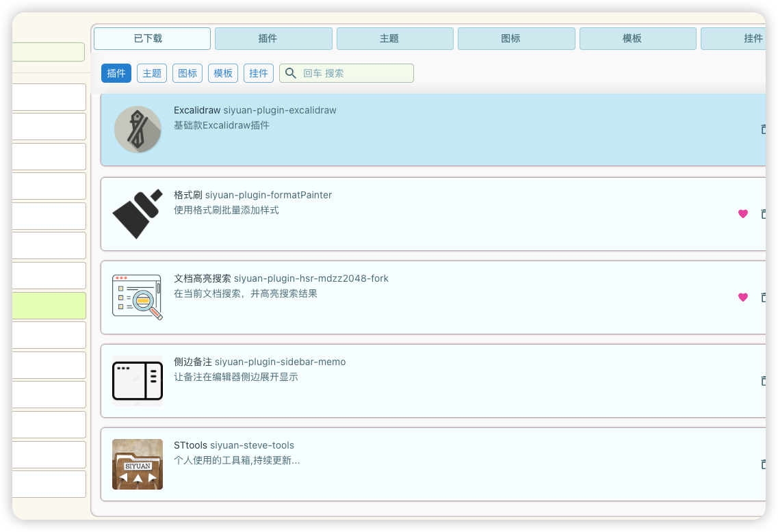Filter downloaded items by 挂件 button
This screenshot has width=778, height=532.
pos(259,73)
